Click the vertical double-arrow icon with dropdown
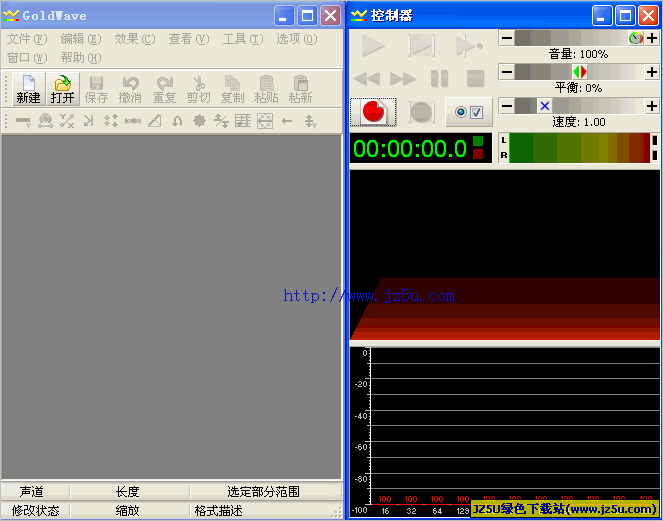The image size is (663, 521). pyautogui.click(x=310, y=121)
